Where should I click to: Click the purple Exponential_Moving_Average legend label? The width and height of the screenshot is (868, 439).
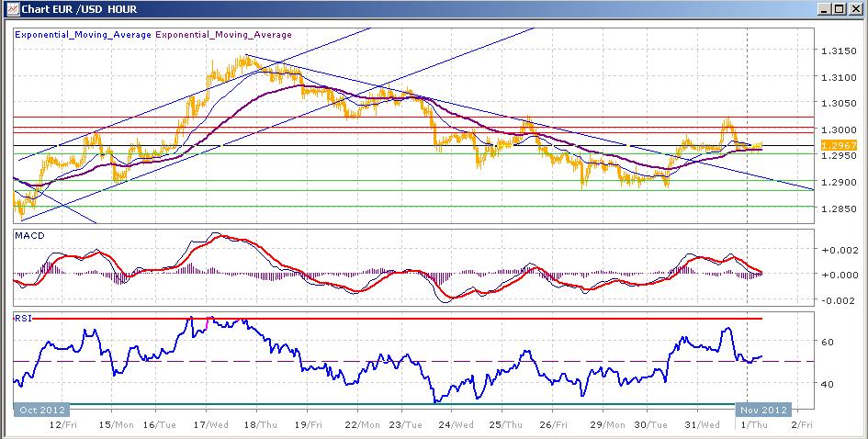click(x=223, y=35)
